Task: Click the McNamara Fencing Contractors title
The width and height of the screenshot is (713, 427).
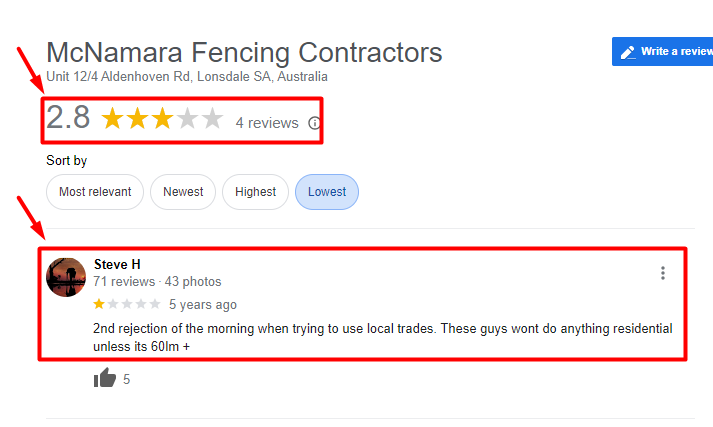Action: point(244,52)
